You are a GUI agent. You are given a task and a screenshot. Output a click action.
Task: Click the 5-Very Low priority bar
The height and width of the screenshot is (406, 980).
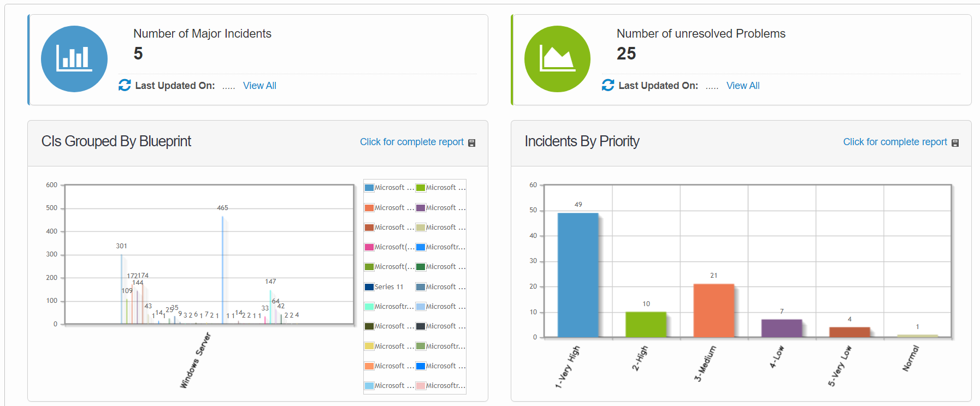coord(849,332)
